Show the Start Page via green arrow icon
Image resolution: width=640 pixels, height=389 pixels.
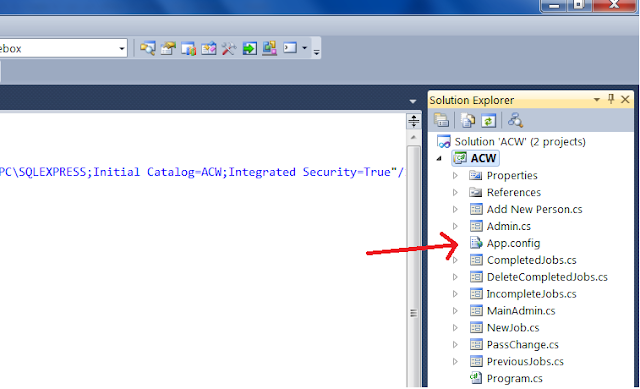(x=249, y=49)
